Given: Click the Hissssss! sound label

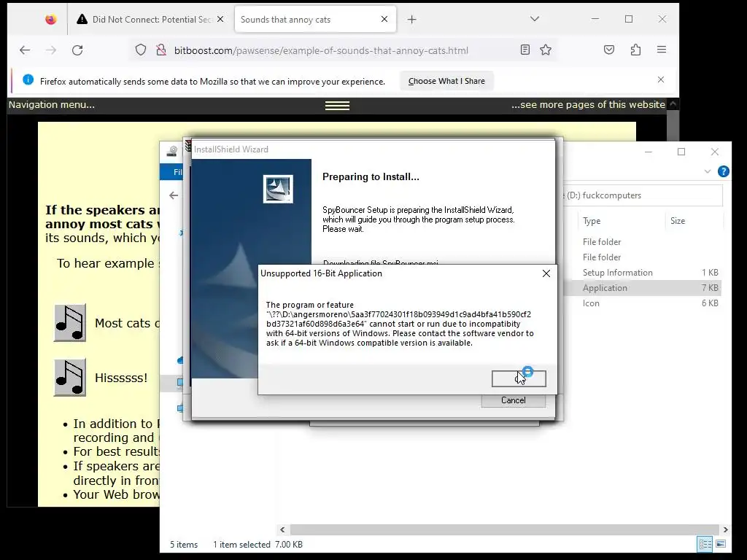Looking at the screenshot, I should point(121,378).
